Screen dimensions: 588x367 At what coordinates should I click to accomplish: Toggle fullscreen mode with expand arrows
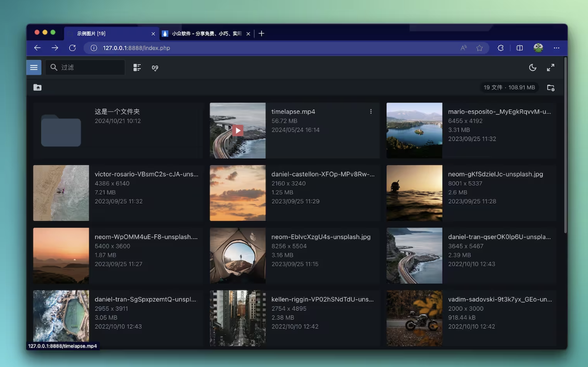coord(550,67)
